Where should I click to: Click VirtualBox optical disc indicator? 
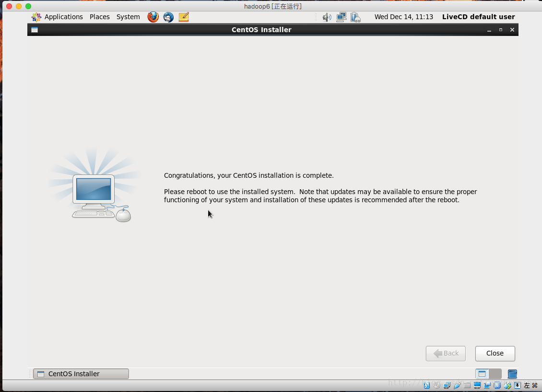(x=436, y=385)
